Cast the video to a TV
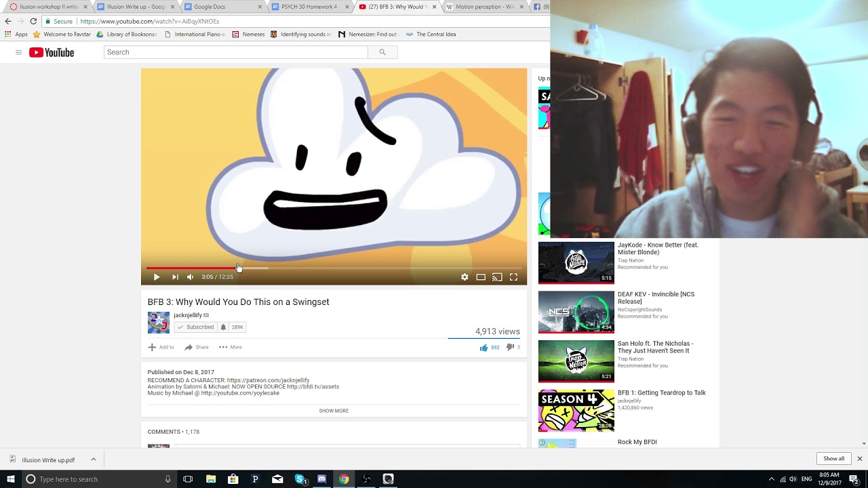Screen dimensions: 868x488 (497, 277)
